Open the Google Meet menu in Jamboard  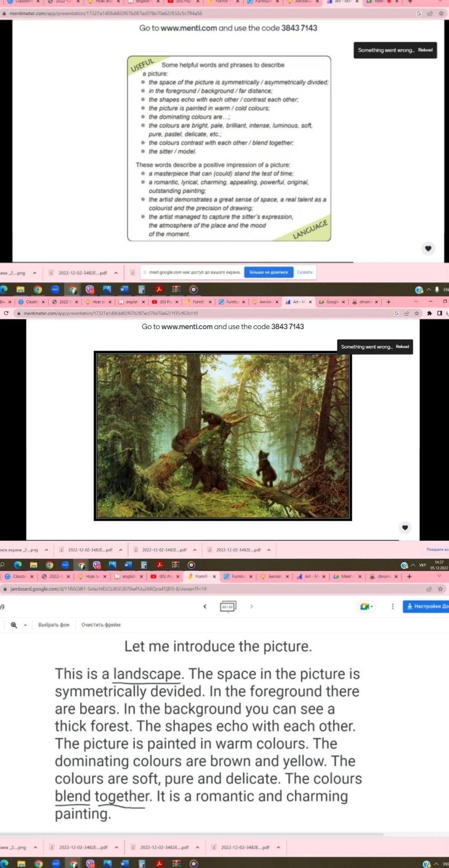[x=367, y=606]
